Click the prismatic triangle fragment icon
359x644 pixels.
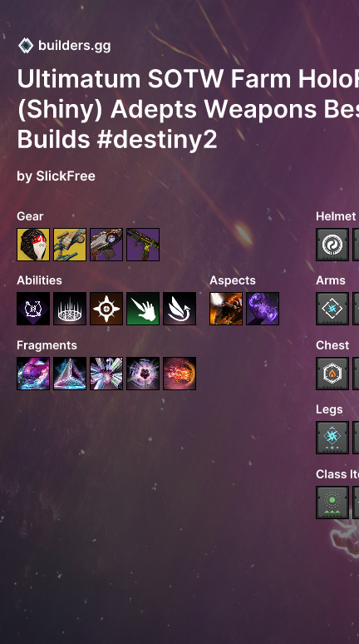point(70,374)
